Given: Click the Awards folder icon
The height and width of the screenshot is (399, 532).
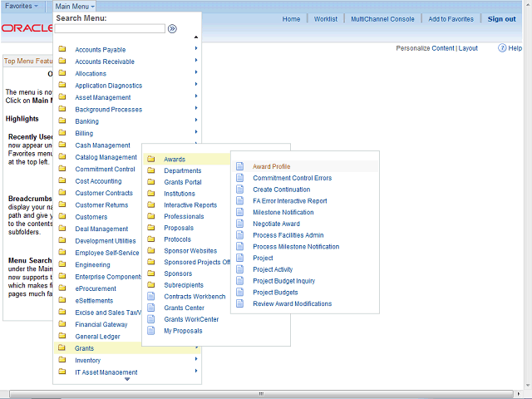Looking at the screenshot, I should coord(150,159).
